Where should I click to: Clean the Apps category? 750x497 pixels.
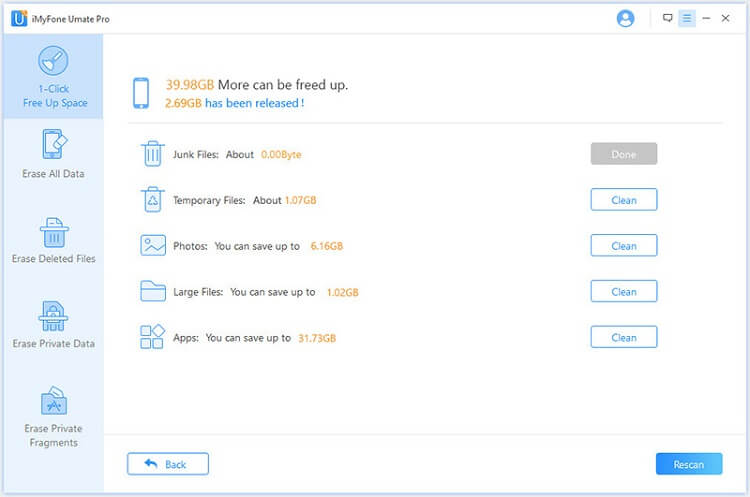coord(624,337)
